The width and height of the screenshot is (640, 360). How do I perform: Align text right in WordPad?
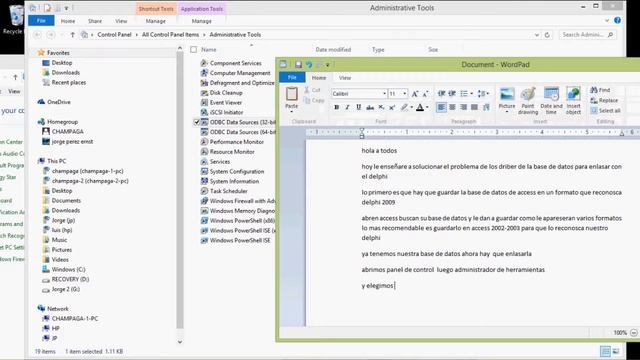click(463, 107)
